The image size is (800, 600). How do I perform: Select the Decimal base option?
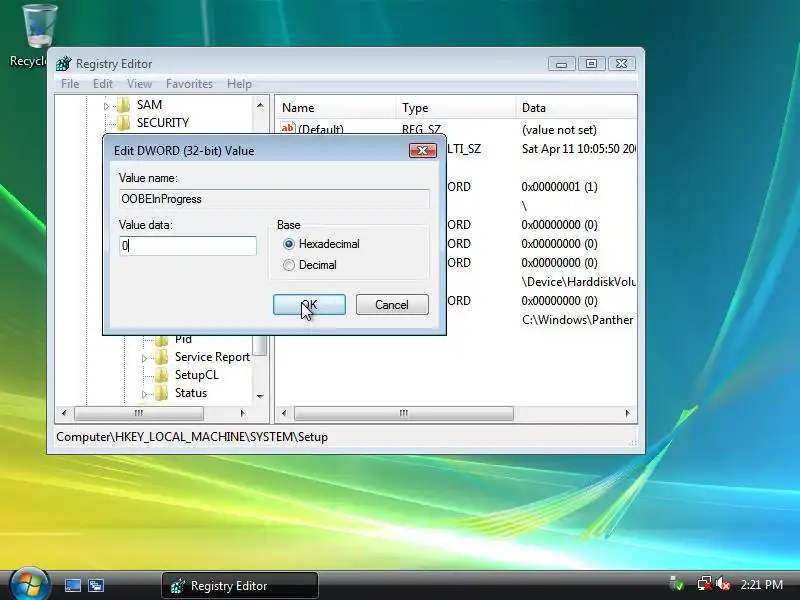(289, 265)
